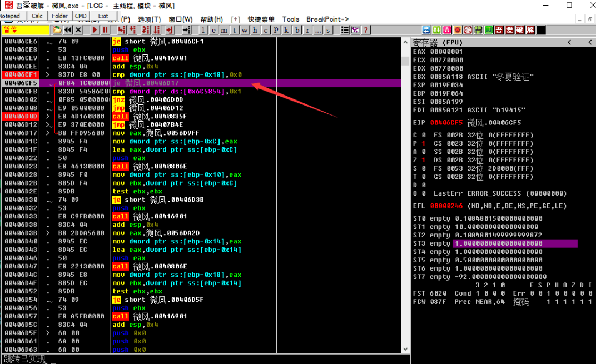Click the black color swatch in toolbar

(x=541, y=30)
